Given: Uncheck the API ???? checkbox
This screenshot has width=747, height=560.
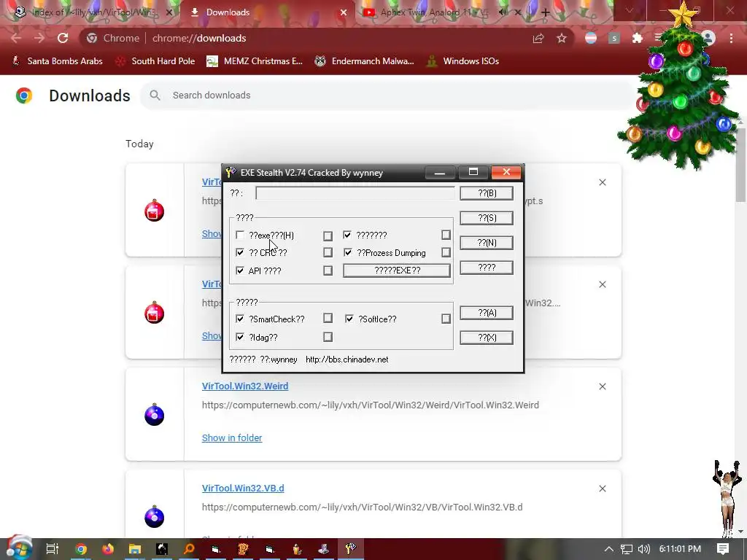Looking at the screenshot, I should (239, 271).
